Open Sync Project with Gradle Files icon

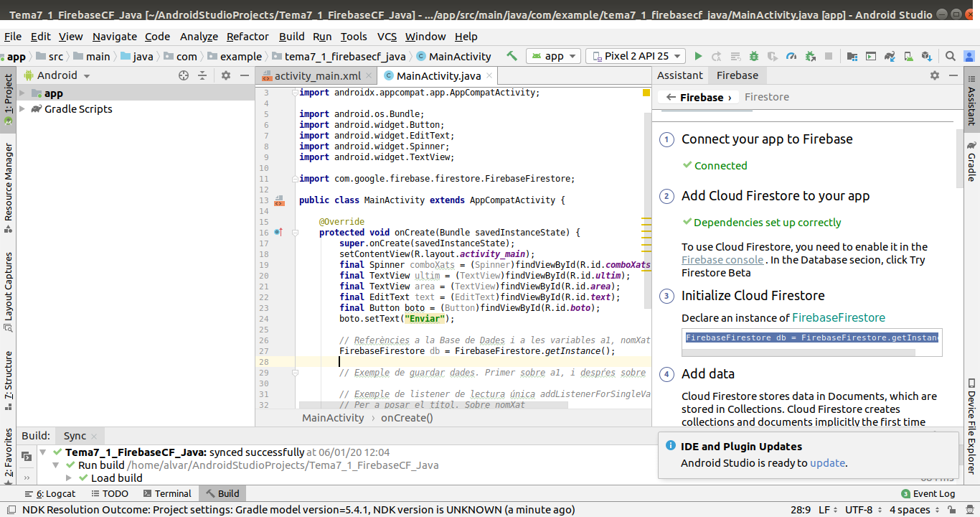tap(890, 56)
